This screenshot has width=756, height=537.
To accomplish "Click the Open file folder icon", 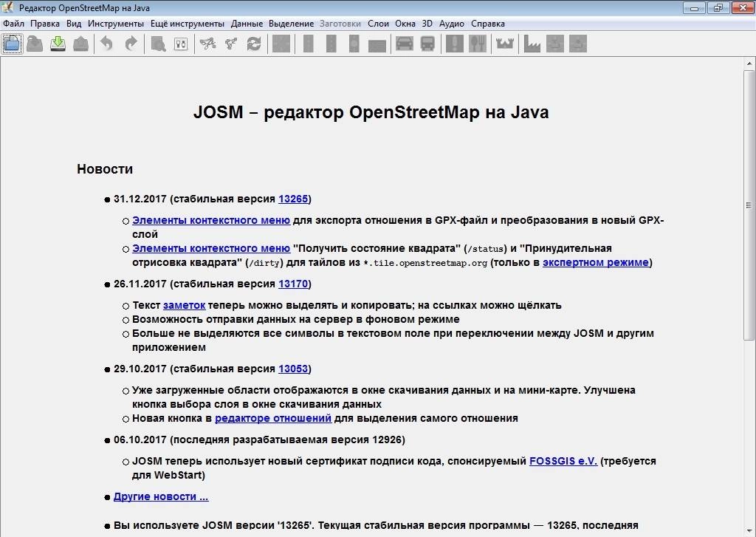I will 12,44.
